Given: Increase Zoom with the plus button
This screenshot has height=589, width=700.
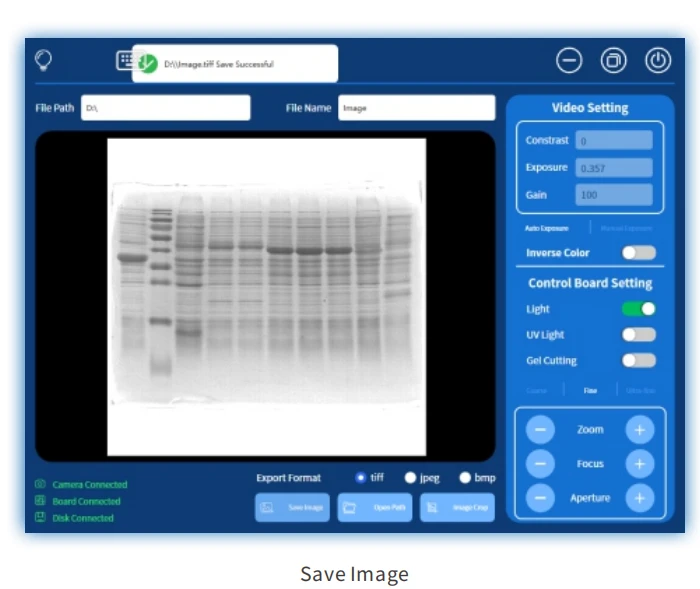Looking at the screenshot, I should (x=639, y=430).
